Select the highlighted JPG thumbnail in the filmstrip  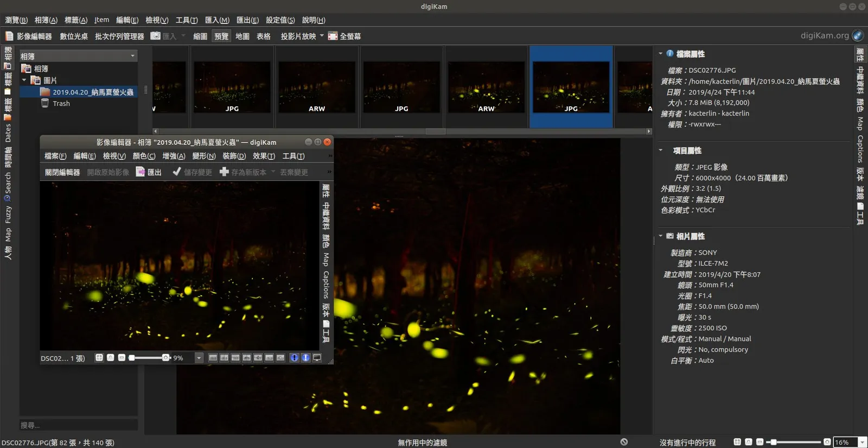point(571,87)
